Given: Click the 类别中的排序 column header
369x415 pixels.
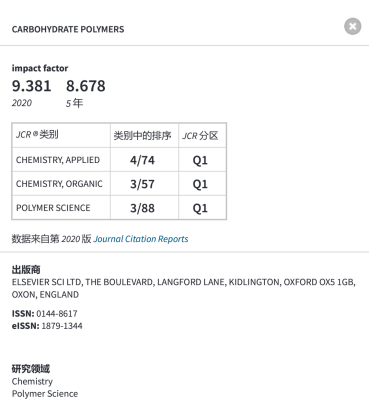Looking at the screenshot, I should coord(144,135).
